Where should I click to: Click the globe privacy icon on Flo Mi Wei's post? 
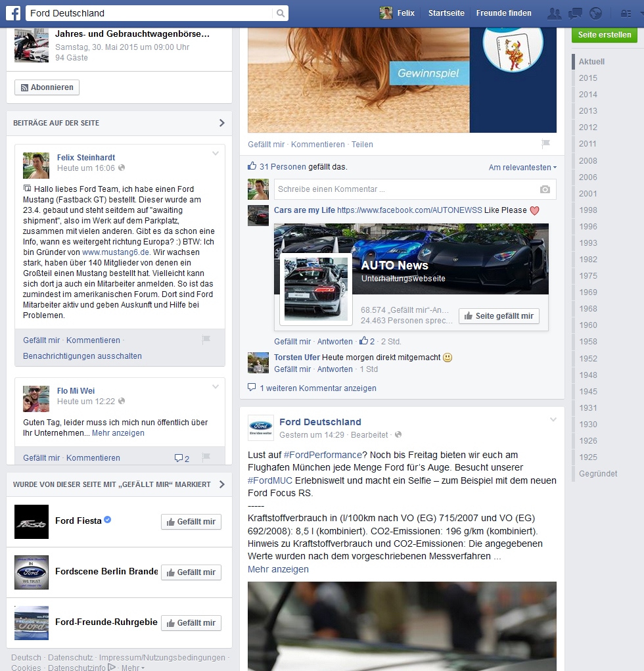click(122, 401)
